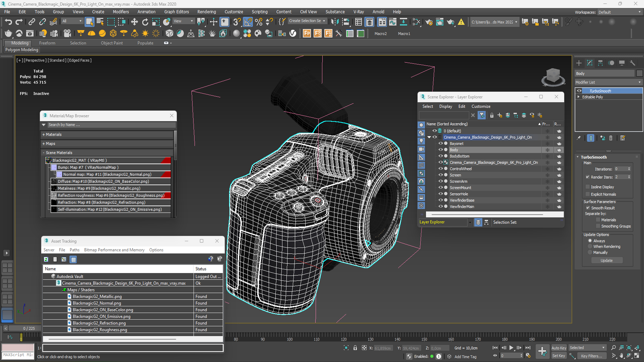The height and width of the screenshot is (362, 644).
Task: Choose the Select and Move tool
Action: click(134, 22)
